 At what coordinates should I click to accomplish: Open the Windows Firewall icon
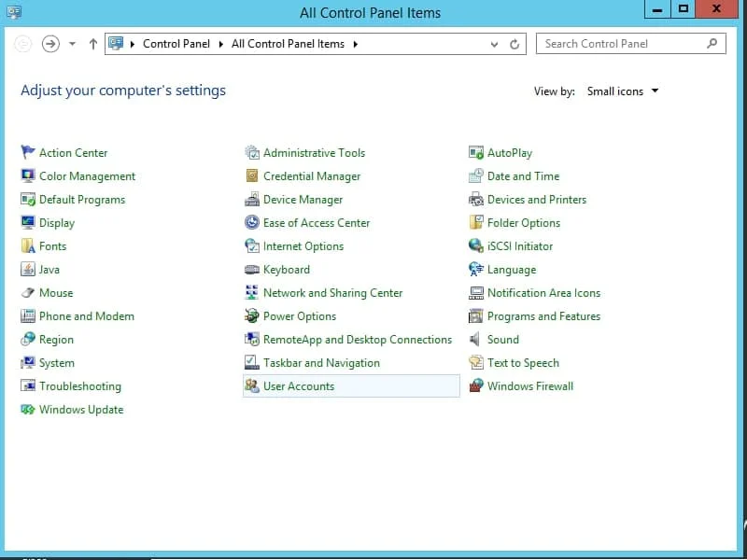pos(475,385)
